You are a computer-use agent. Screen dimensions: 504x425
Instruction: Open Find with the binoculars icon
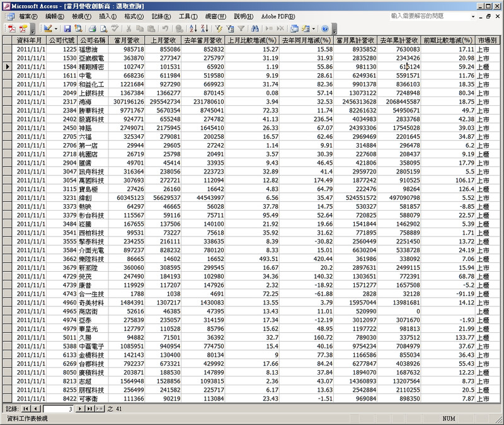(x=255, y=28)
